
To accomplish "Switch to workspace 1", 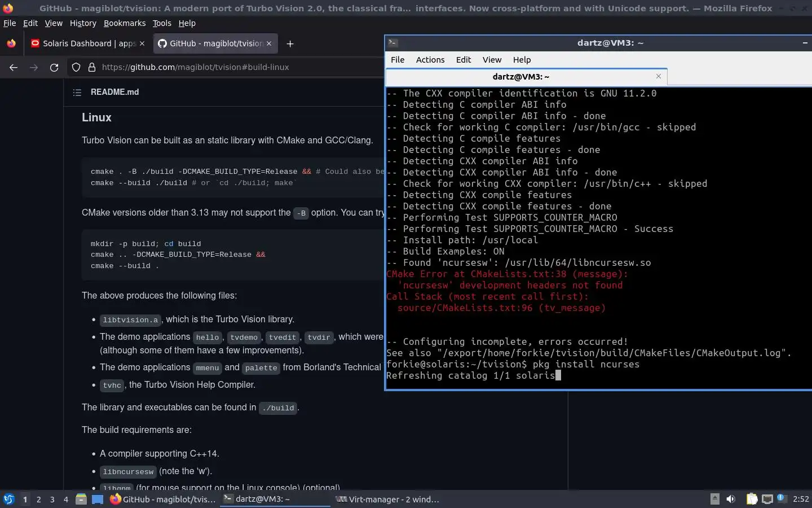I will (x=25, y=500).
